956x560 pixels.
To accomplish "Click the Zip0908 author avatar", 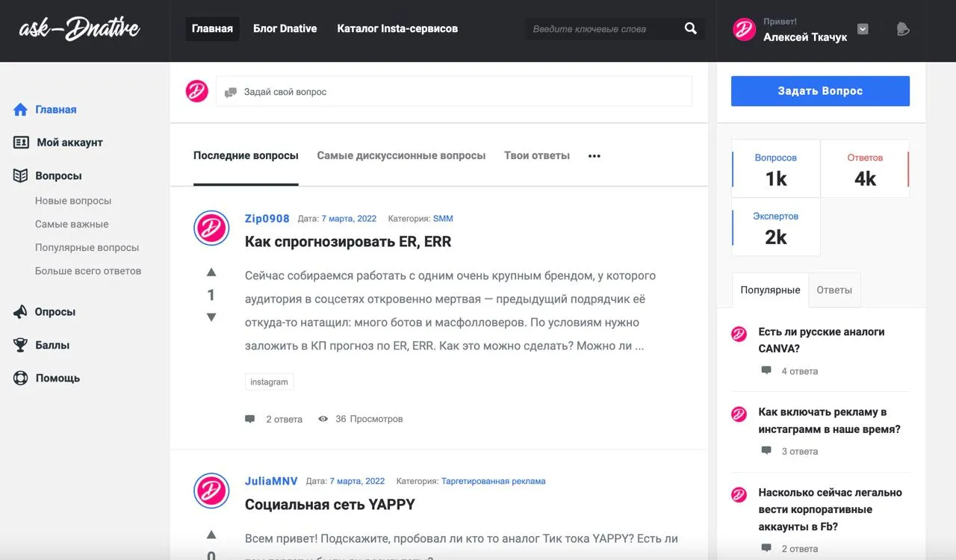I will point(211,228).
